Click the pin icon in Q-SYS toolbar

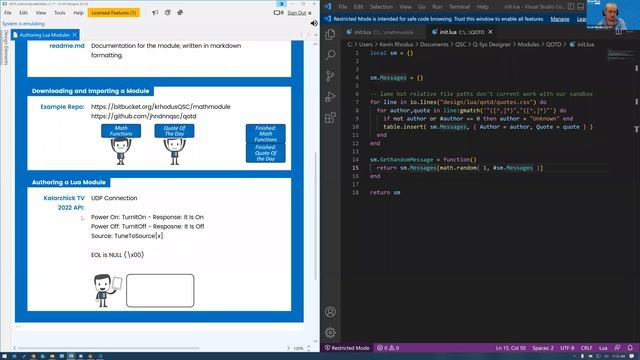point(180,13)
